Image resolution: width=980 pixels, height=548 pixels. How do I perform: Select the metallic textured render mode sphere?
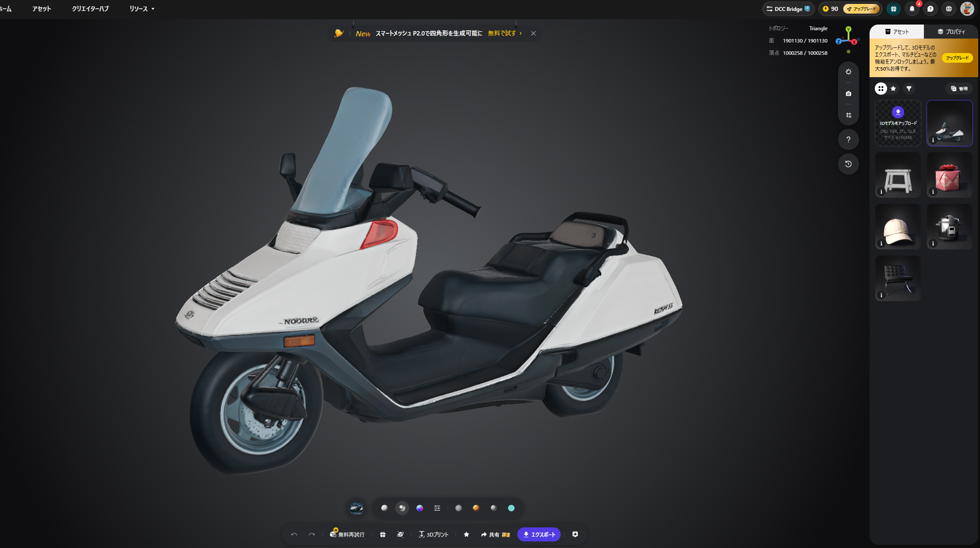coord(402,508)
